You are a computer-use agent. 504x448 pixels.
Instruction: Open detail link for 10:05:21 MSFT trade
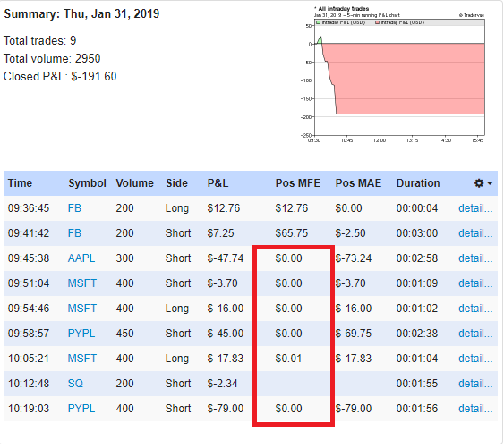tap(475, 359)
